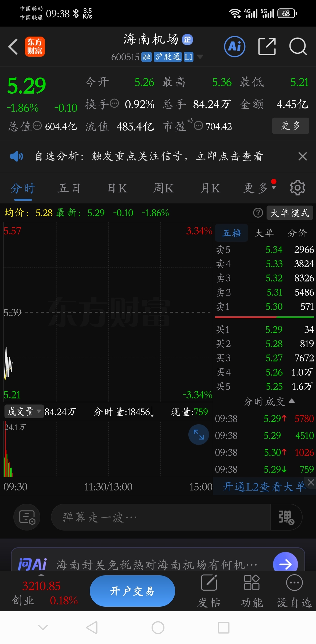Viewport: 316px width, 644px height.
Task: Tap the info icon beside 换手
Action: 114,103
